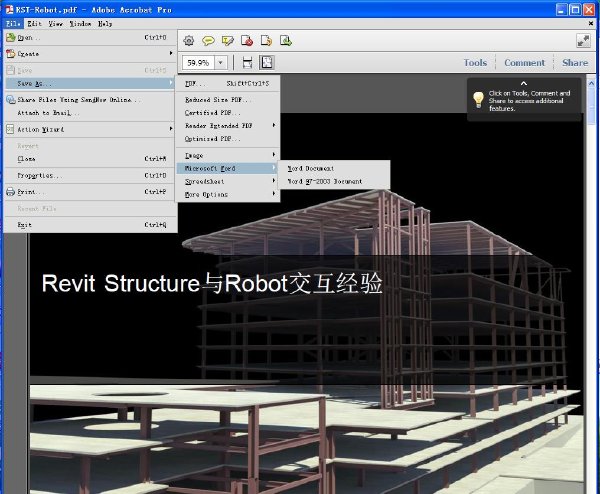Expand the Image submenu
Image resolution: width=600 pixels, height=494 pixels.
(228, 156)
